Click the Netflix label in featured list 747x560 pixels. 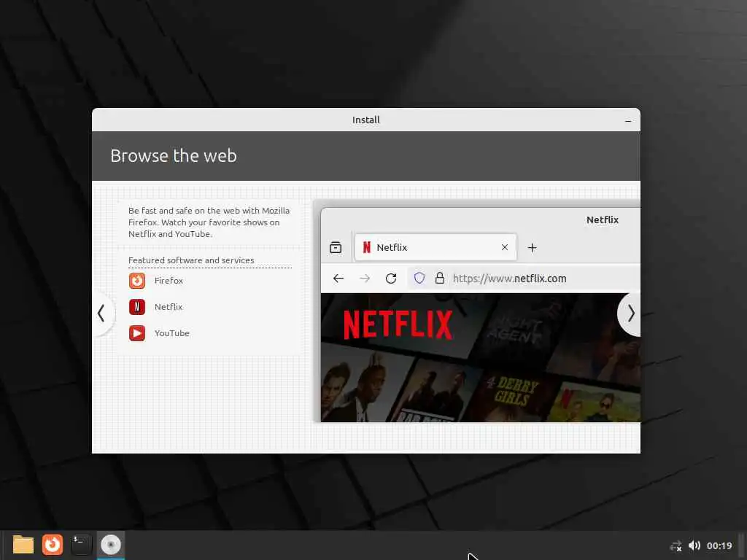coord(169,307)
